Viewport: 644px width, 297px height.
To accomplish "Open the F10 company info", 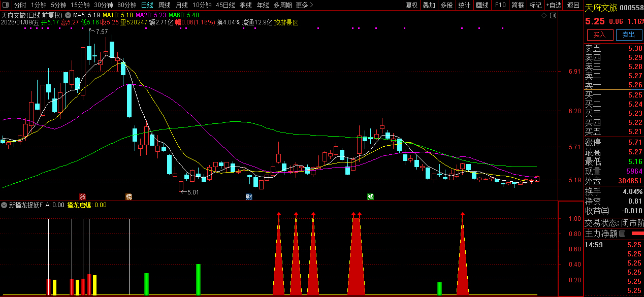I will pyautogui.click(x=500, y=5).
